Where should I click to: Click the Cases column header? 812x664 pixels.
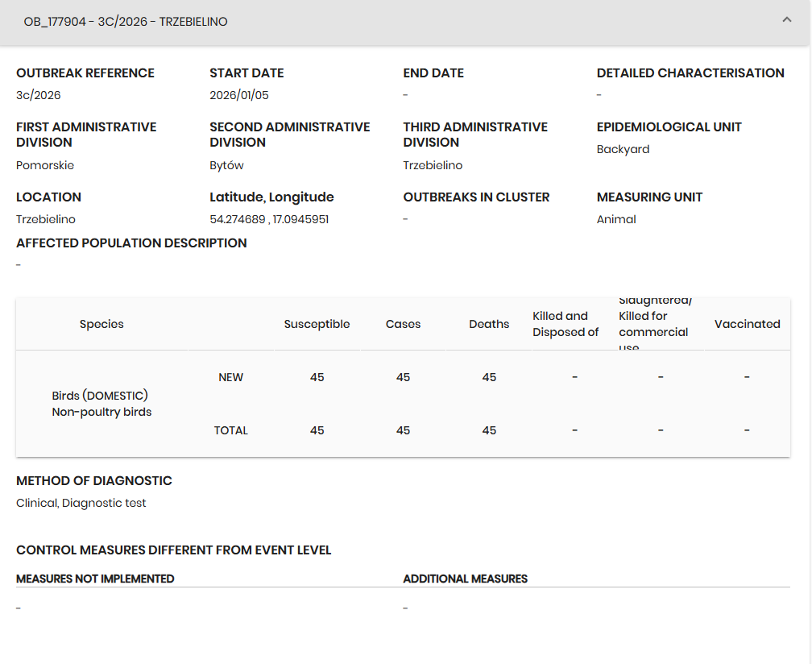(x=403, y=324)
